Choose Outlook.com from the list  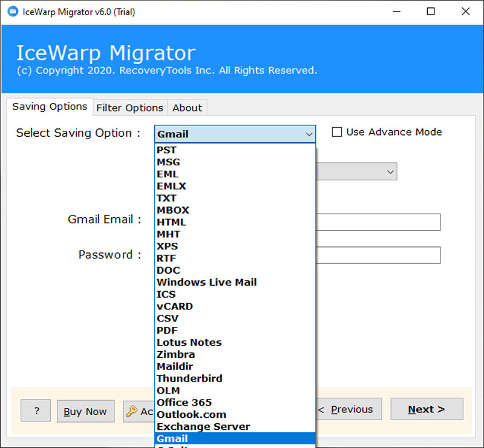point(235,415)
